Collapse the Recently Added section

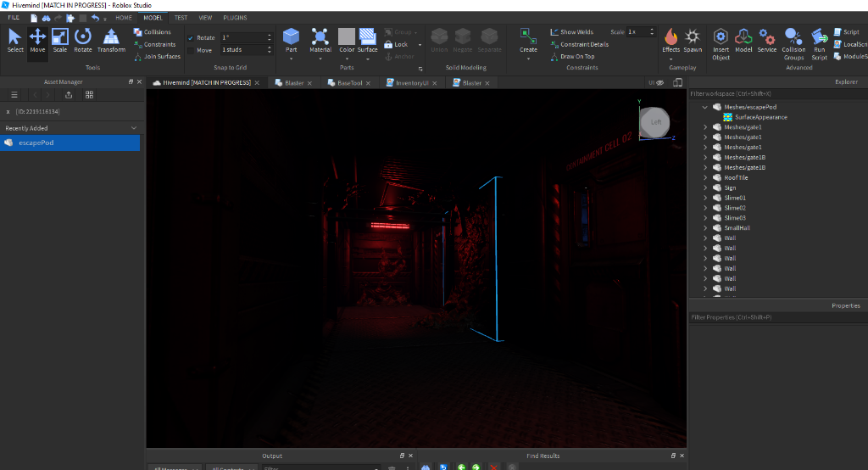[133, 128]
